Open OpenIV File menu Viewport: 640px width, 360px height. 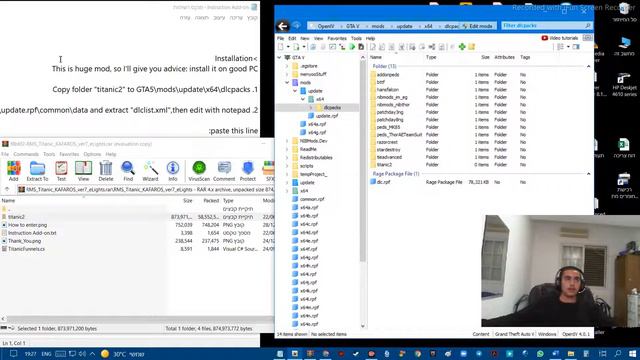280,38
